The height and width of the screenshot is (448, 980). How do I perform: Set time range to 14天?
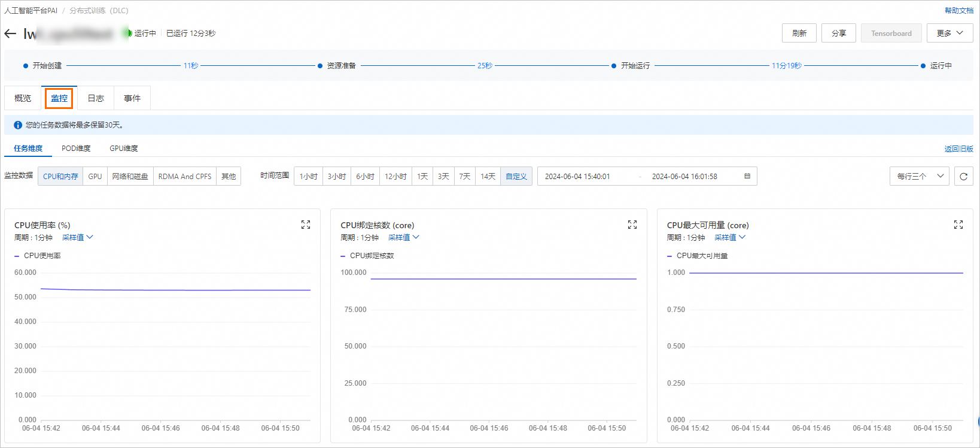tap(488, 176)
